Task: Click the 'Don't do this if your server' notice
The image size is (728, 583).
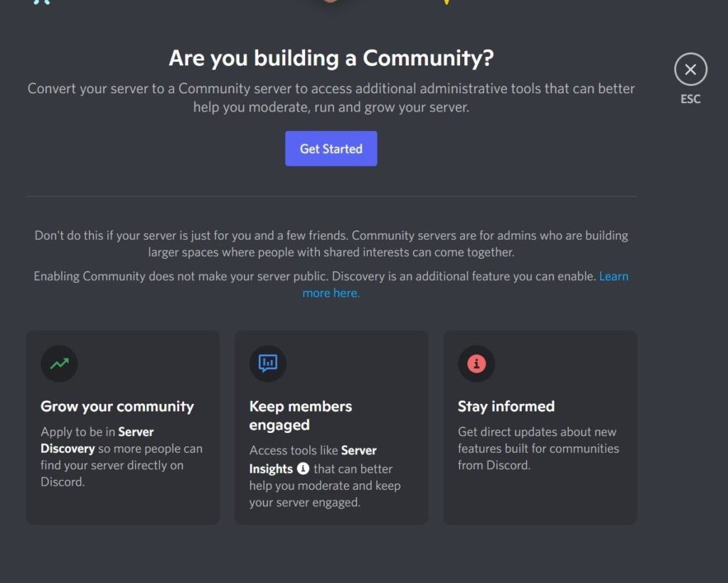Action: click(331, 244)
